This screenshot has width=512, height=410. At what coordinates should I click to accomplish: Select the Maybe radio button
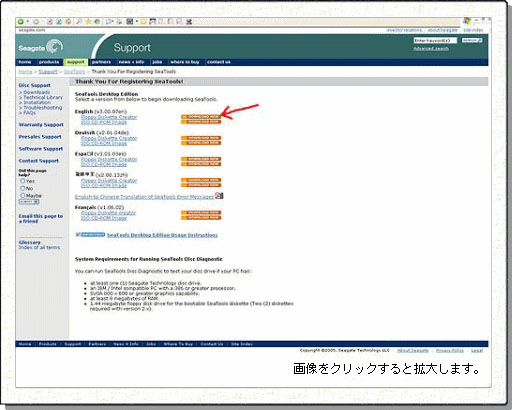23,195
